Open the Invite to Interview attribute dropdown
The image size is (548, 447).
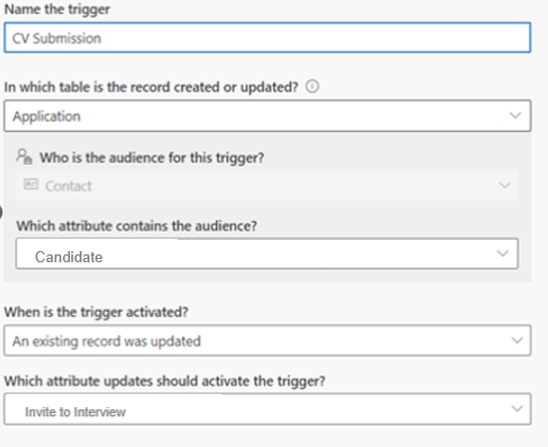(x=267, y=409)
